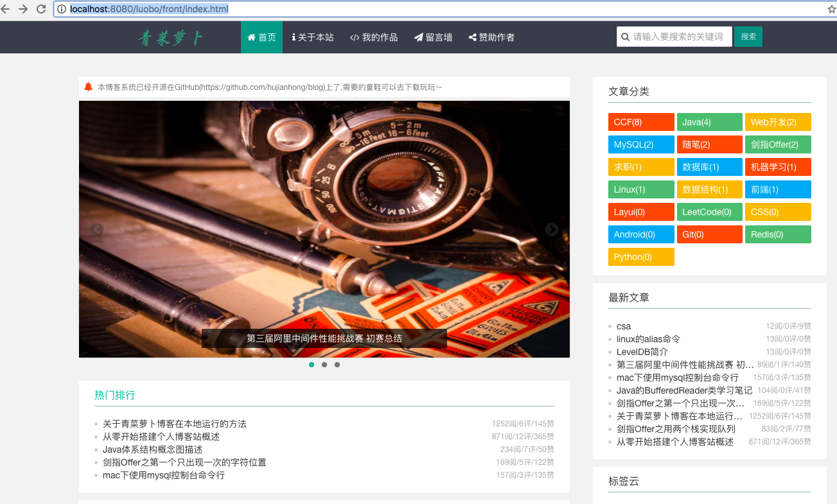
Task: Open hot-ranking article mac下使用mysql控制台命令行
Action: coord(164,475)
